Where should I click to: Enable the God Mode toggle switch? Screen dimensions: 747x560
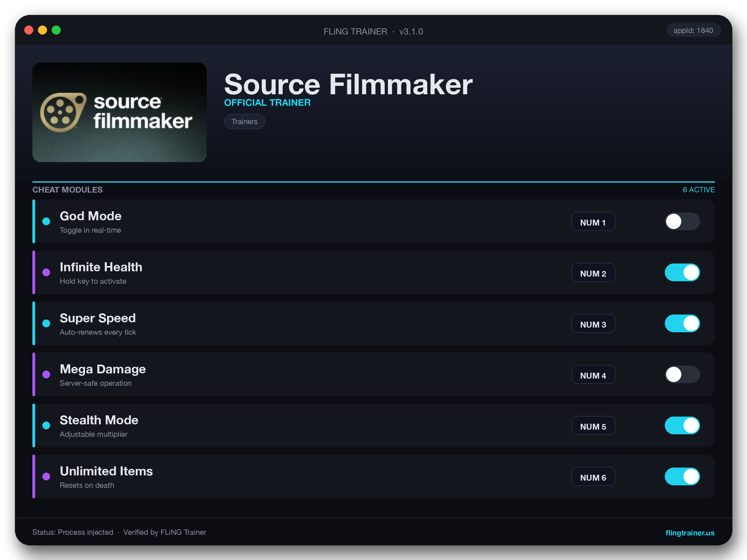[x=682, y=222]
